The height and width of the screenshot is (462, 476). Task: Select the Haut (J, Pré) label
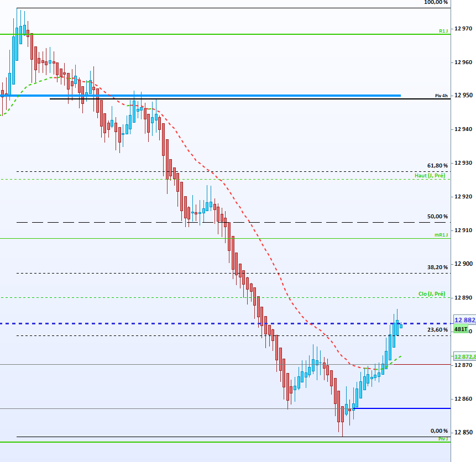point(430,175)
